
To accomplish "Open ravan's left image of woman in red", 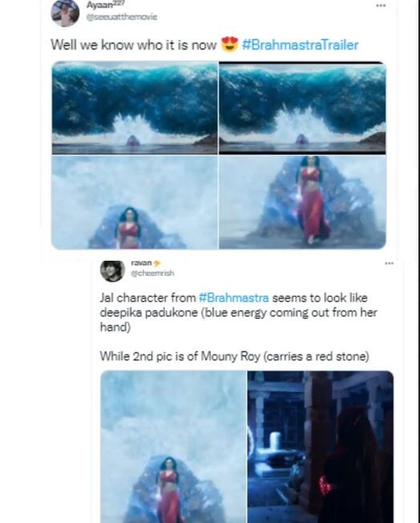I will coord(173,447).
